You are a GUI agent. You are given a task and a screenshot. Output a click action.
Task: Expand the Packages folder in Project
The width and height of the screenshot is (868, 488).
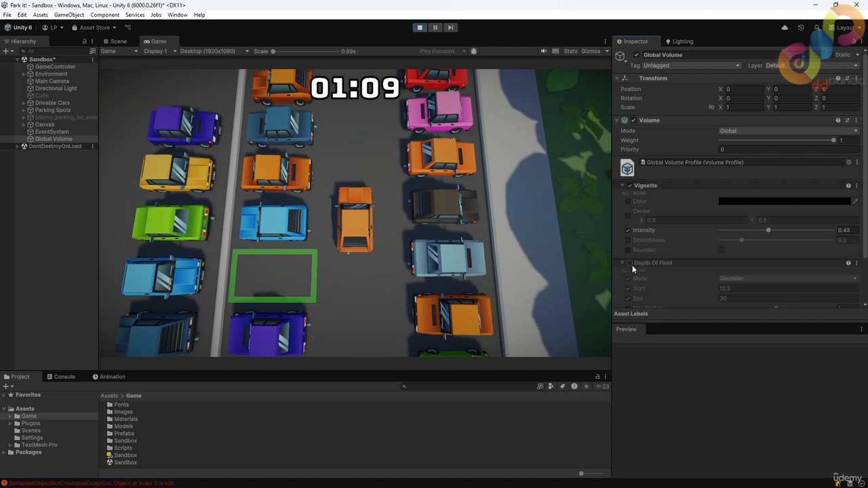point(4,453)
